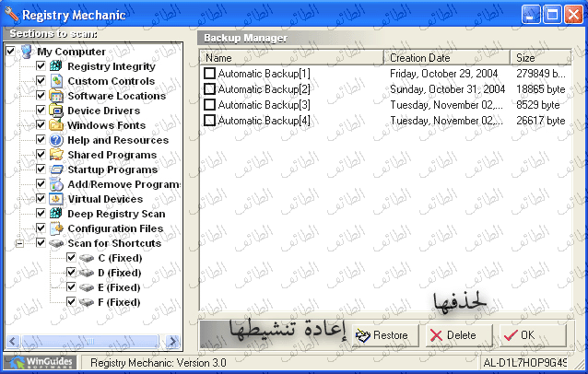Click the OK button

tap(533, 335)
